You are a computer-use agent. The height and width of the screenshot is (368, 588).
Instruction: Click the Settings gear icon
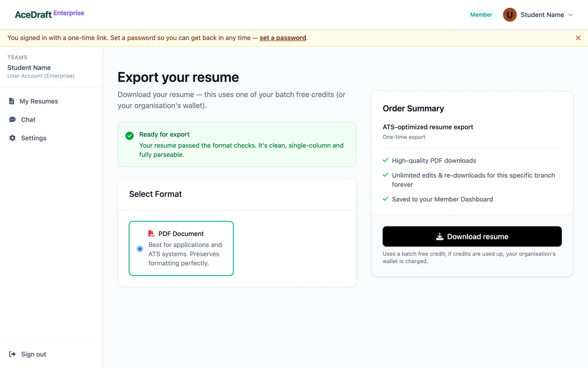pyautogui.click(x=12, y=138)
